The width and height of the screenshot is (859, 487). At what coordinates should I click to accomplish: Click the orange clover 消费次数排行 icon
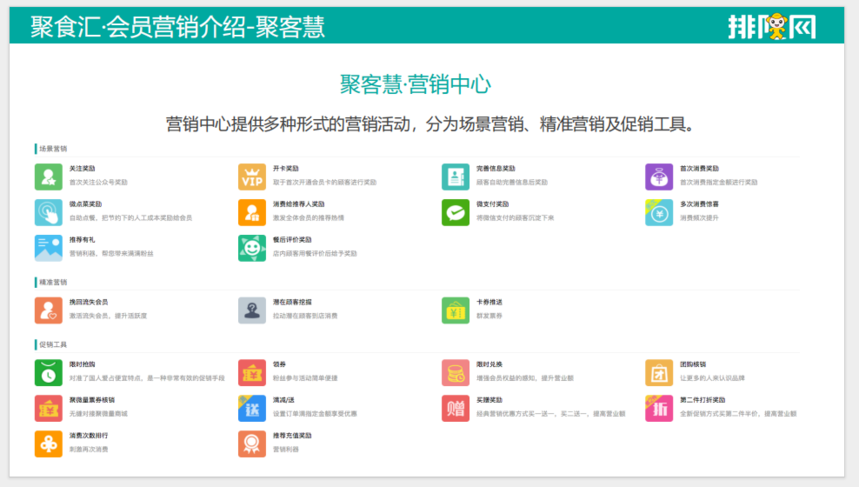pos(48,444)
